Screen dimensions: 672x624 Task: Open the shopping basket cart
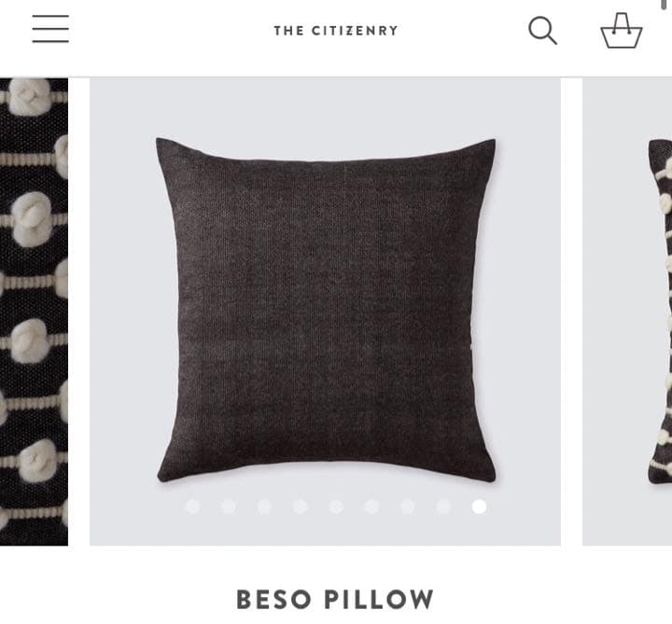(621, 31)
